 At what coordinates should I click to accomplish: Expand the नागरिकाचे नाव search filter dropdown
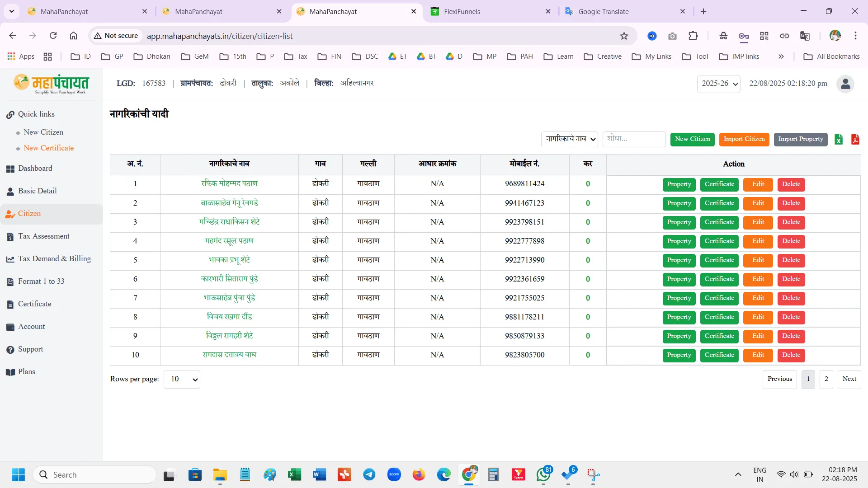(x=569, y=139)
